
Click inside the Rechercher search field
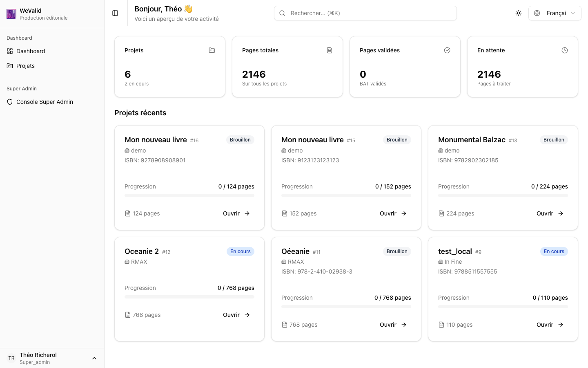coord(365,13)
